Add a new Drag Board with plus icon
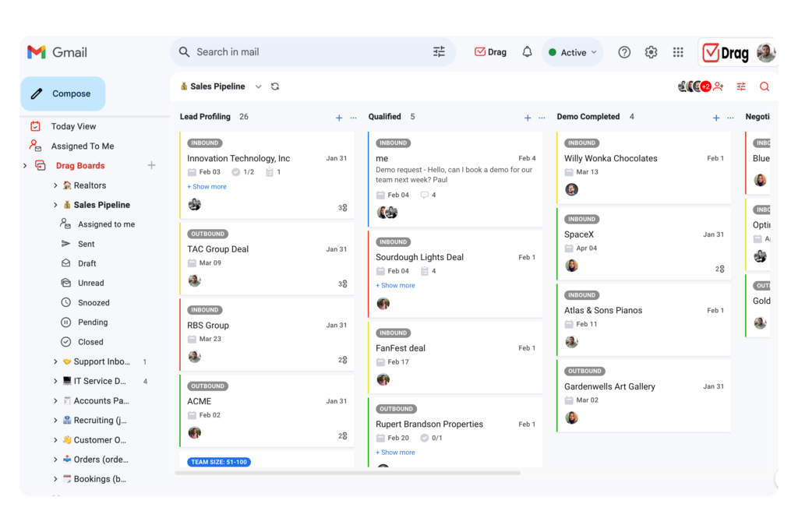798x532 pixels. 151,165
